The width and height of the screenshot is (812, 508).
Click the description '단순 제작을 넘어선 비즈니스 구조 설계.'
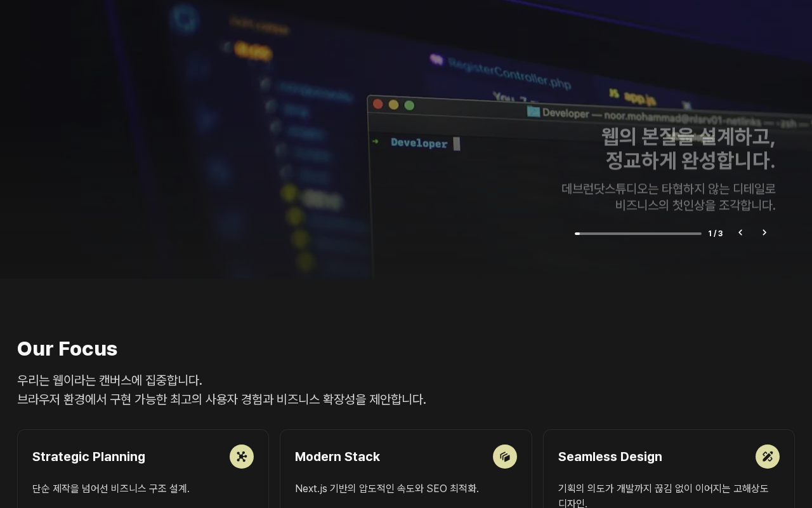[111, 488]
